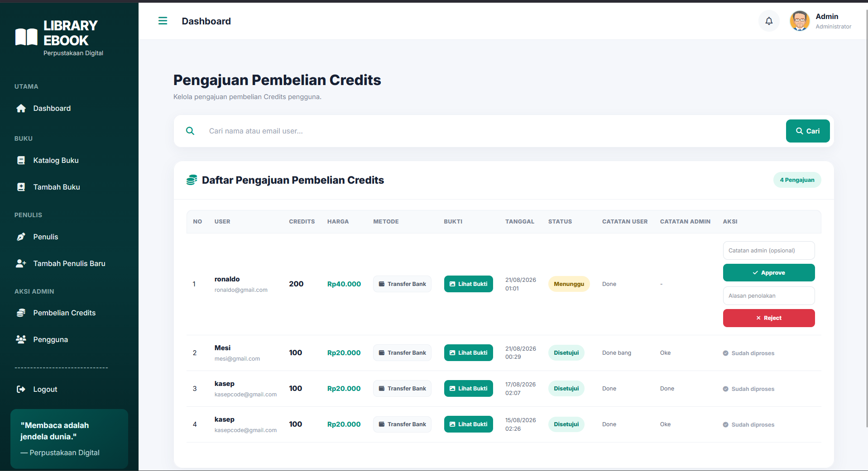Select Tambah Penulis Baru
Screen dimensions: 868x471
tap(69, 263)
